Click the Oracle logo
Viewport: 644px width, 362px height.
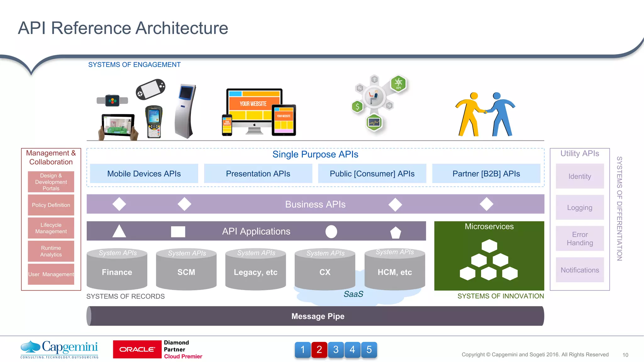pos(137,349)
